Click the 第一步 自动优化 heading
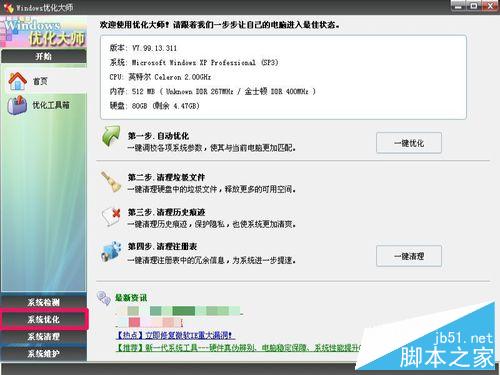500x375 pixels. coord(158,136)
